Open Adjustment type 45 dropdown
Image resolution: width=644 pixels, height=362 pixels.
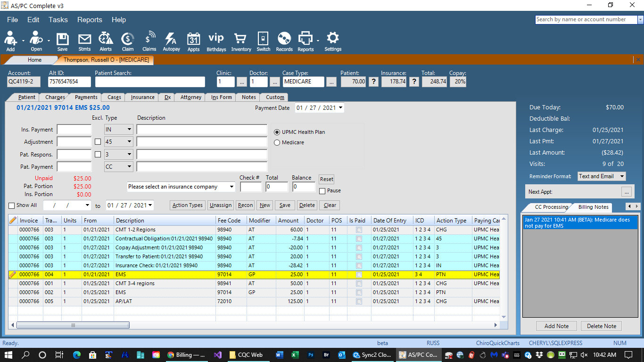(129, 141)
